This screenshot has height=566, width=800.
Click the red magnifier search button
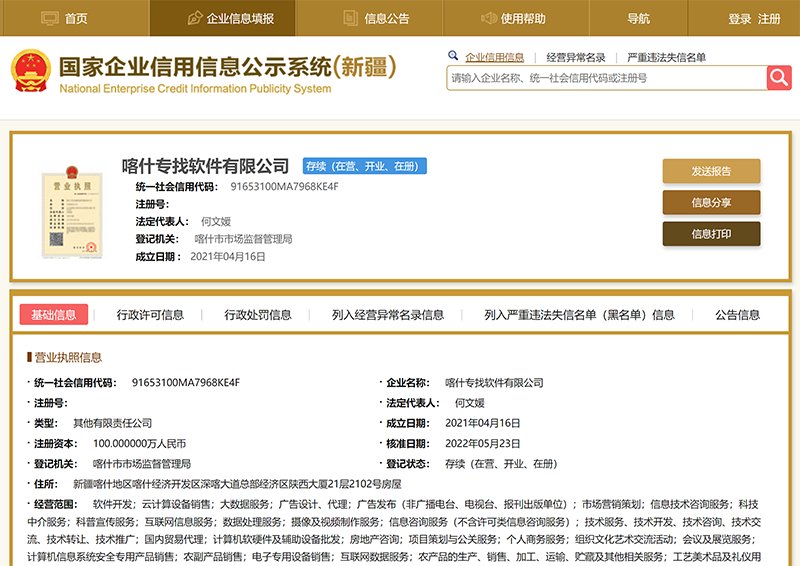point(779,78)
